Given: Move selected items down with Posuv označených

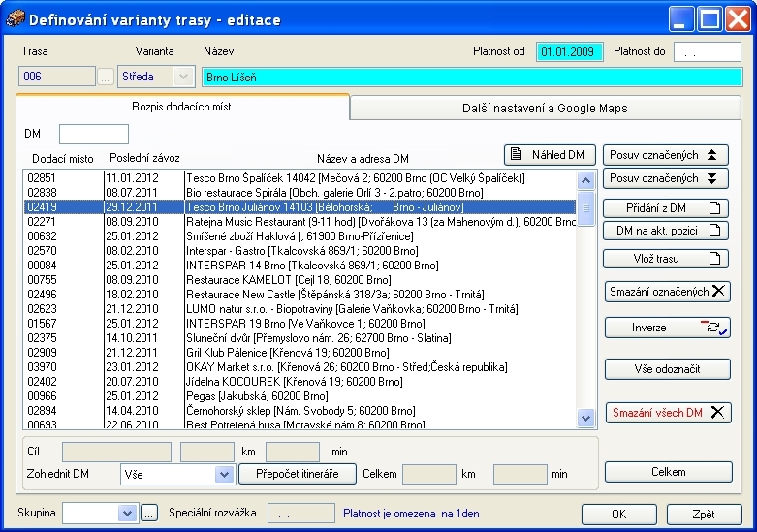Looking at the screenshot, I should (x=665, y=178).
